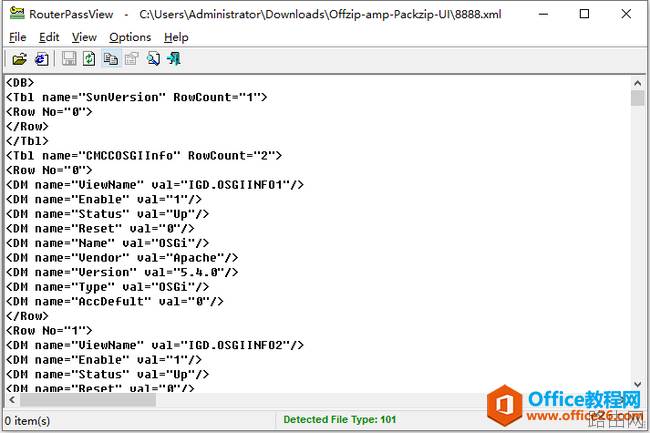Click the line with name="Version" val="5.4.0"

coord(122,272)
